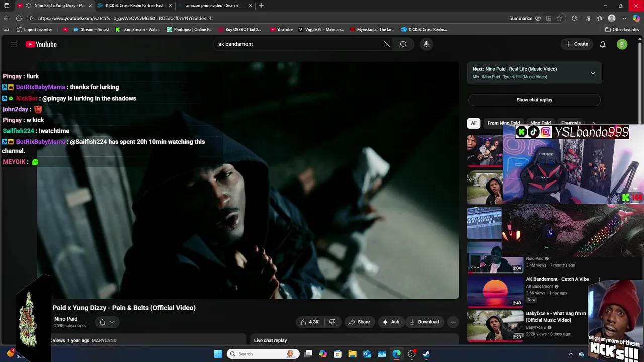
Task: Open the Myinstants bookmark
Action: click(372, 30)
